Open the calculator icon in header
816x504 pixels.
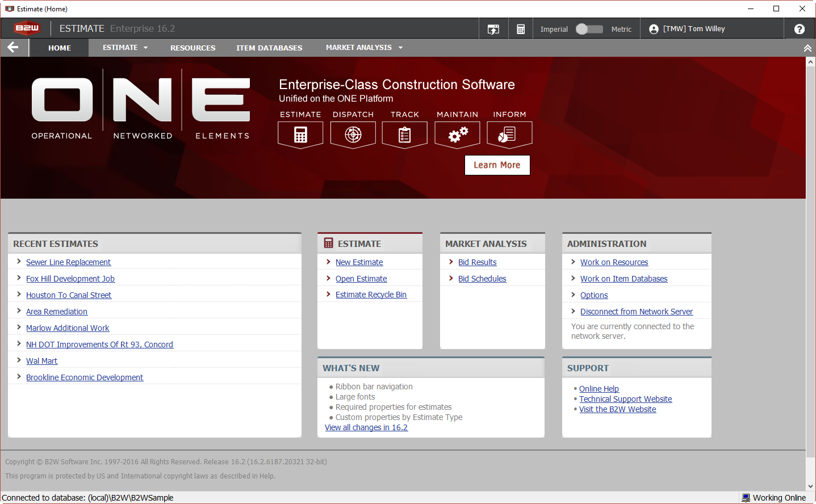[521, 29]
